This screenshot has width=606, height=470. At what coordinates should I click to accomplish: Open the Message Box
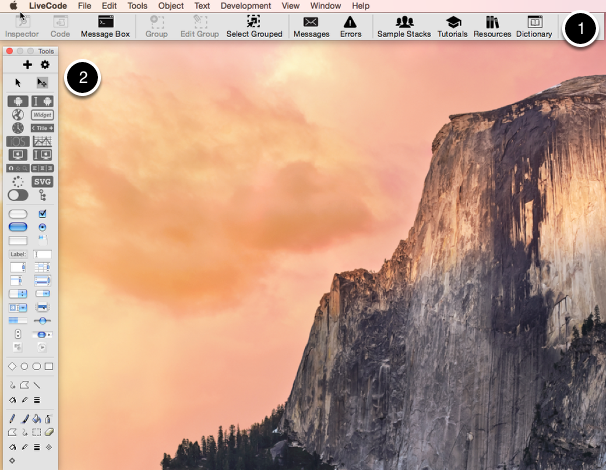[x=105, y=26]
